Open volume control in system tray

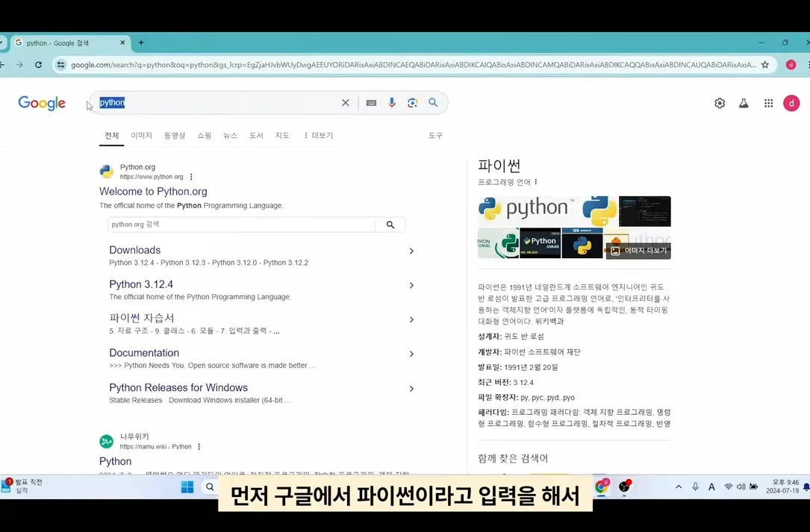click(741, 486)
